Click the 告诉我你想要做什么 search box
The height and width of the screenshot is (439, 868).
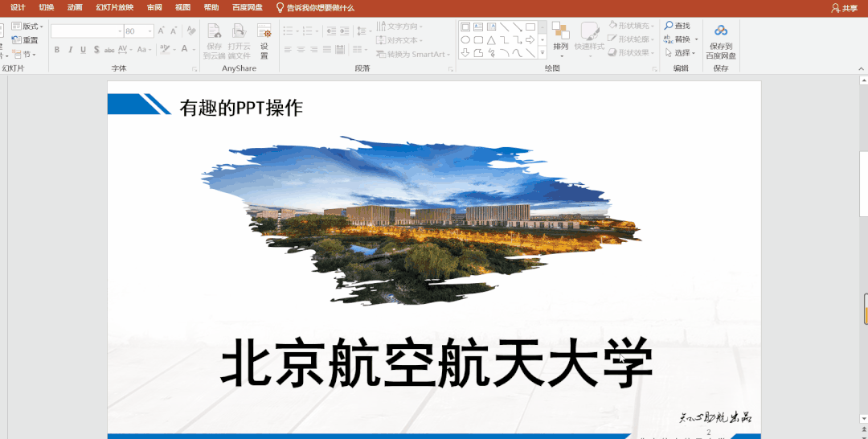tap(315, 8)
